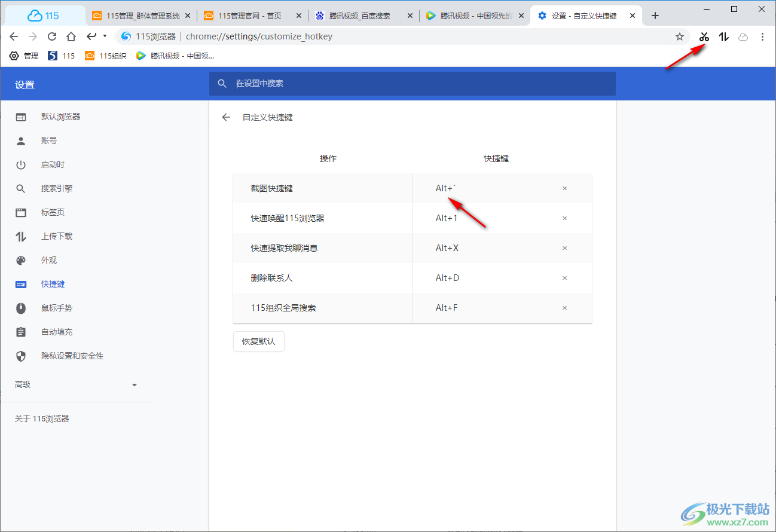Viewport: 776px width, 532px height.
Task: Open 搜索引擎 settings section
Action: point(57,188)
